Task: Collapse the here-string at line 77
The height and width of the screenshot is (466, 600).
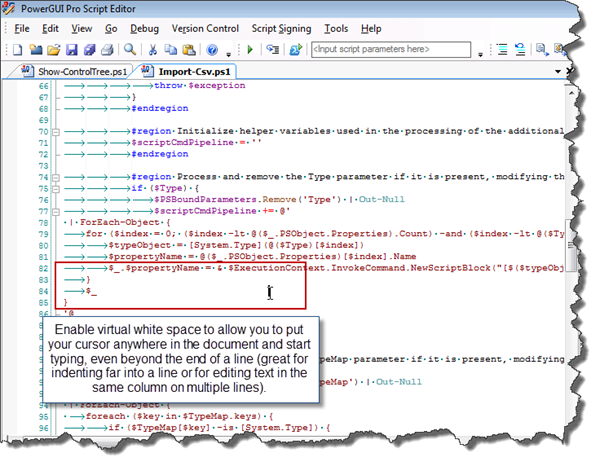Action: (56, 212)
